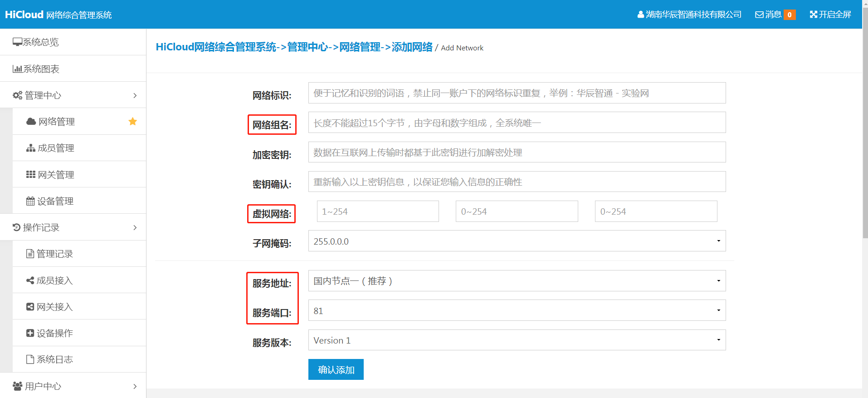Click the bar chart icon for 系统图表
The height and width of the screenshot is (398, 868).
(17, 69)
